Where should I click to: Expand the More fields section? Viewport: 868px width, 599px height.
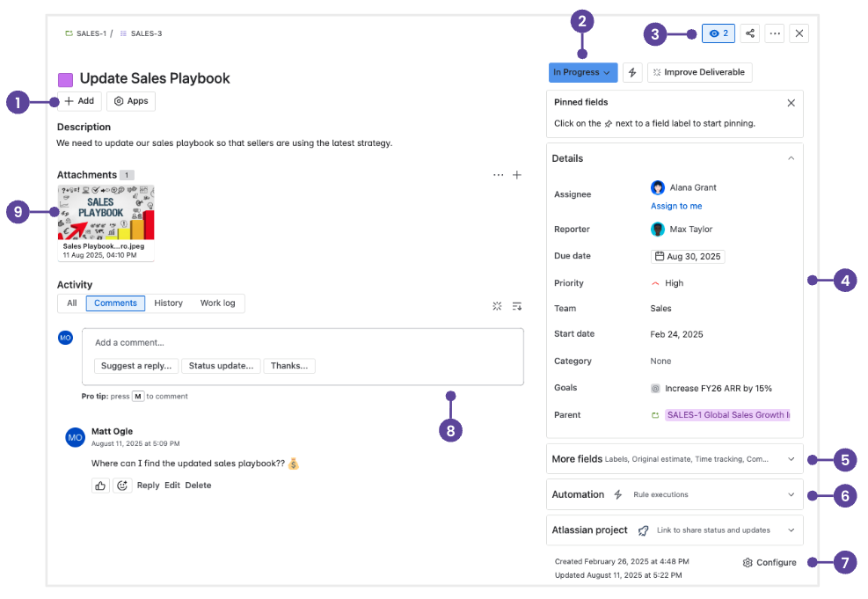pos(790,458)
